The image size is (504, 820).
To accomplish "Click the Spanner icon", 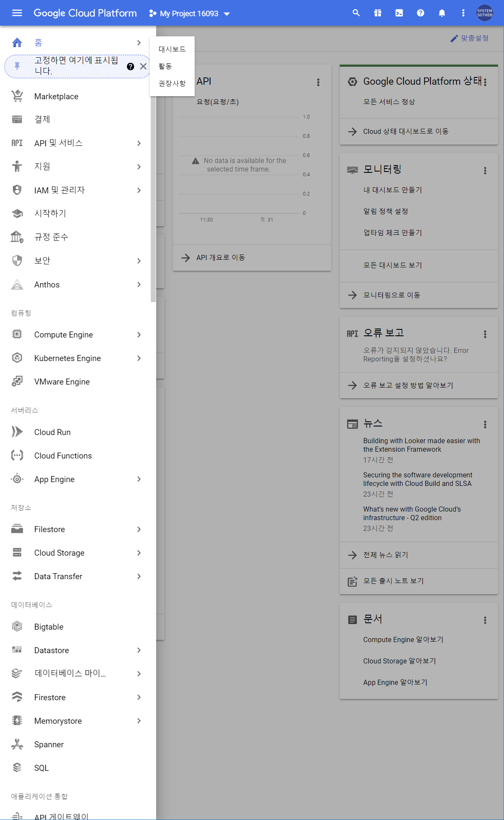I will point(17,744).
